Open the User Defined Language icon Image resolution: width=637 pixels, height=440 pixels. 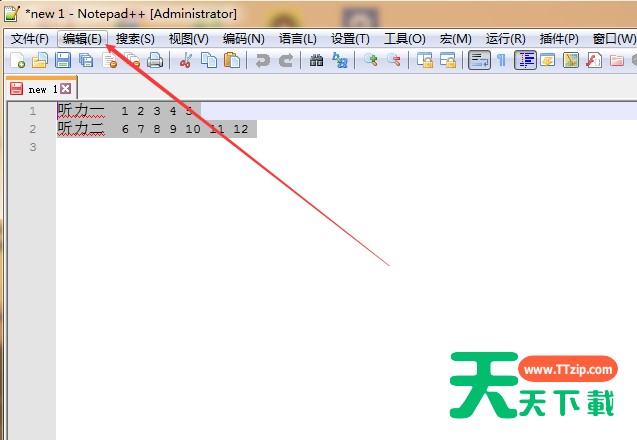[x=548, y=61]
